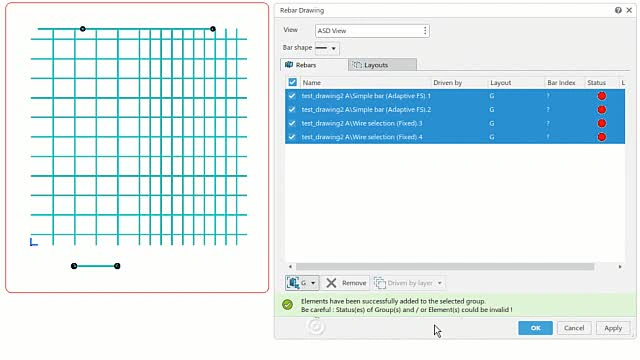Screen dimensions: 640x360
Task: Click Bar Index cell of Wire selection .4
Action: coord(548,137)
